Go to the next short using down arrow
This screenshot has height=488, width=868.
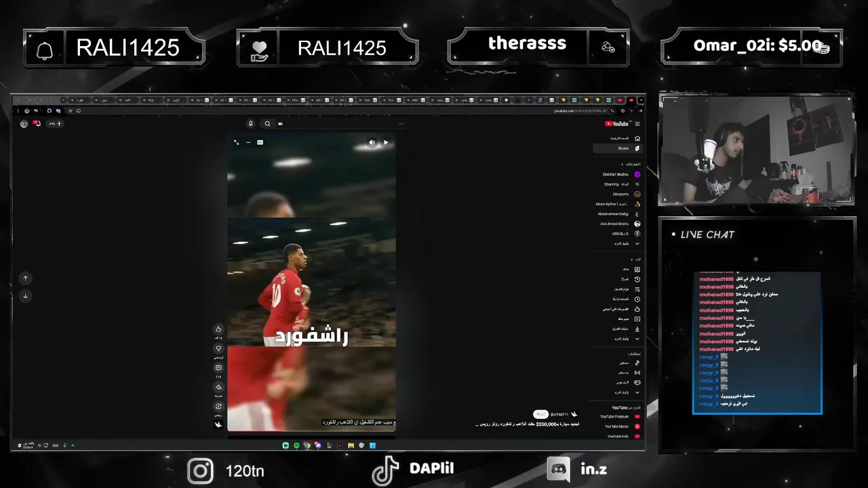(x=26, y=296)
